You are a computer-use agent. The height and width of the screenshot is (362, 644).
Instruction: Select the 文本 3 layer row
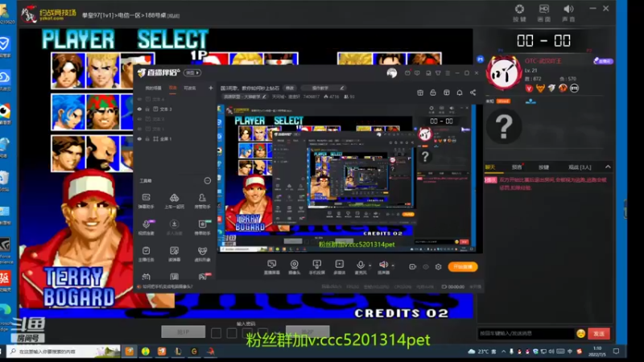point(175,109)
